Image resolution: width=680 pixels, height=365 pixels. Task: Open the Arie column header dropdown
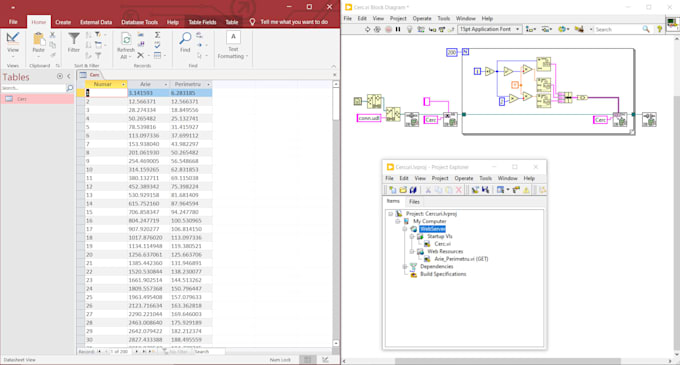166,84
